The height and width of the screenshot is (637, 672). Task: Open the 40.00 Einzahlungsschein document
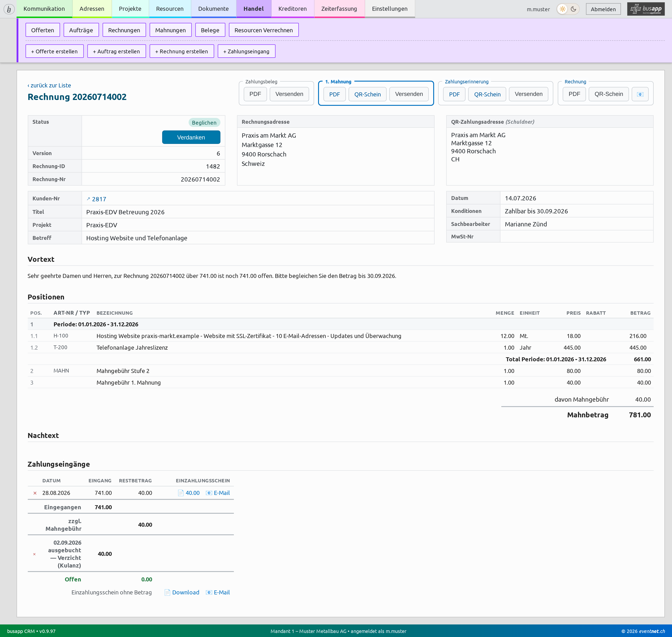tap(189, 493)
